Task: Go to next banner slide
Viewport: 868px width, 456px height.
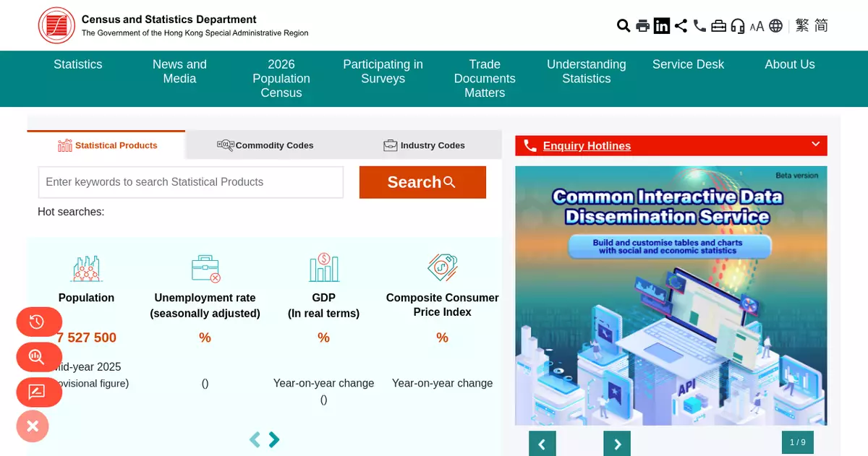Action: 617,444
